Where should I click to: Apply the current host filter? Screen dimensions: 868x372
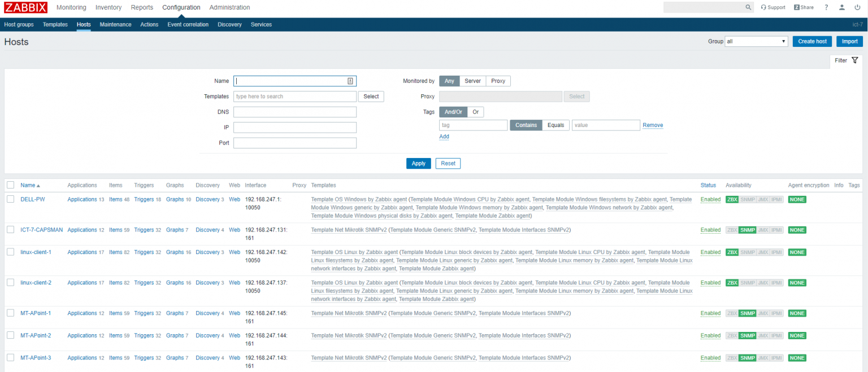(x=418, y=163)
